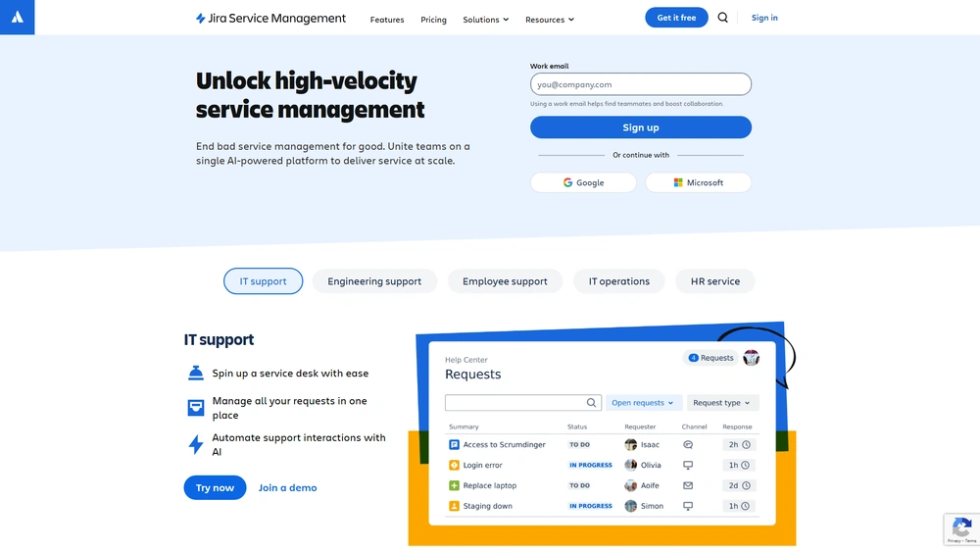980x552 pixels.
Task: Switch to Employee support tab
Action: (505, 281)
